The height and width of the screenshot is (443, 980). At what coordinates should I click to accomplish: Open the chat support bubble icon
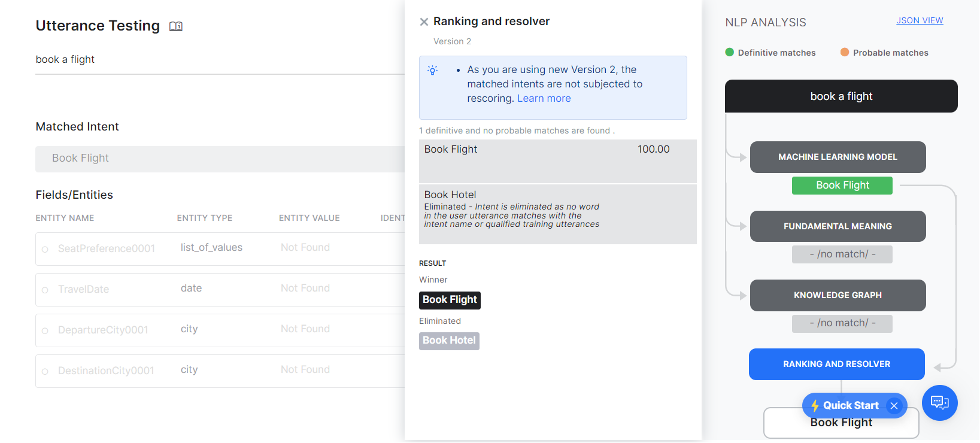pos(939,403)
